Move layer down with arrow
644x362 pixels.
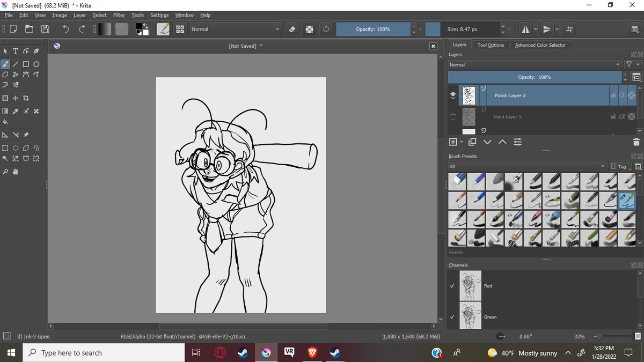pos(487,142)
